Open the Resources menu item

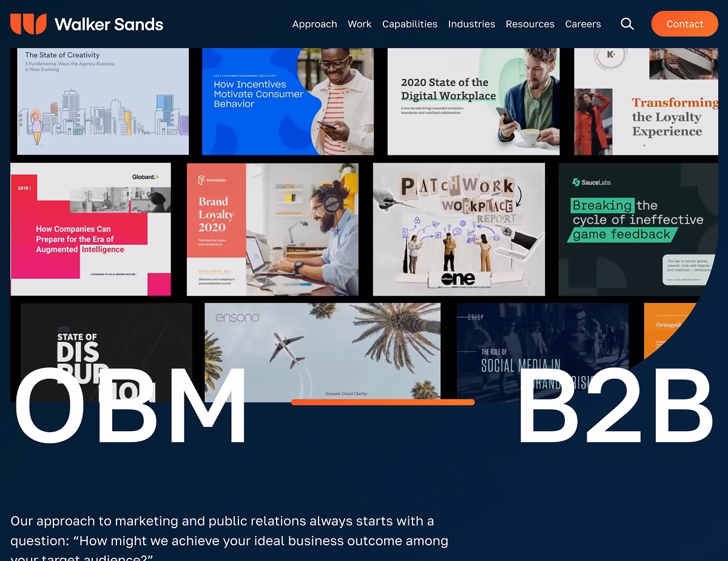tap(530, 24)
